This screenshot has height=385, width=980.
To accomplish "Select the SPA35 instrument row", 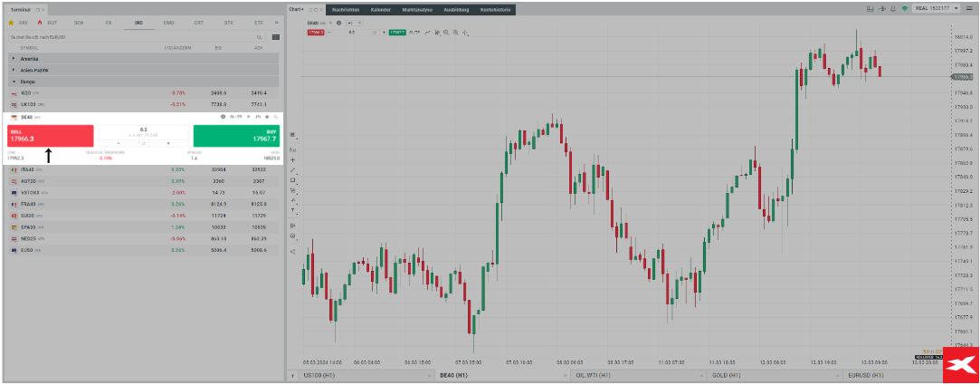I will click(143, 227).
